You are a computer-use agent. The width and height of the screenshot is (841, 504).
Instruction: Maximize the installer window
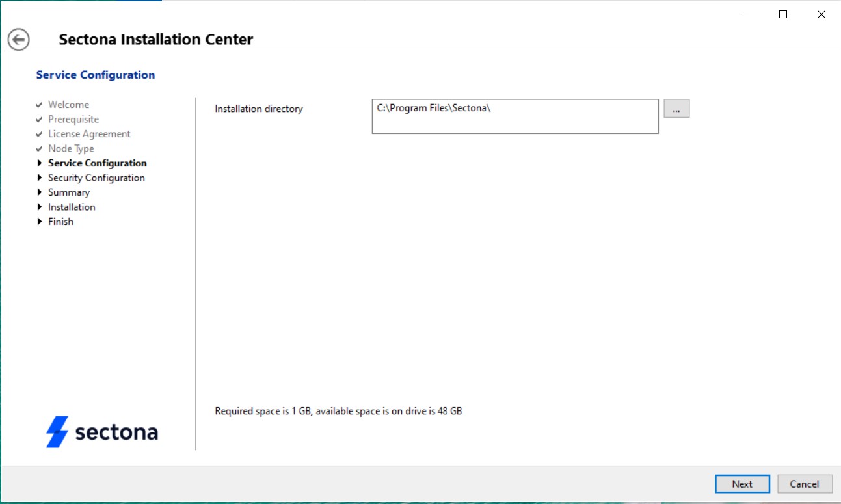click(783, 14)
